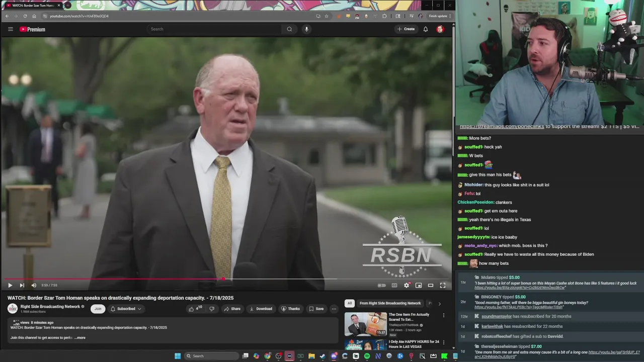
Task: Toggle subtitles/closed captions
Action: coord(394,285)
